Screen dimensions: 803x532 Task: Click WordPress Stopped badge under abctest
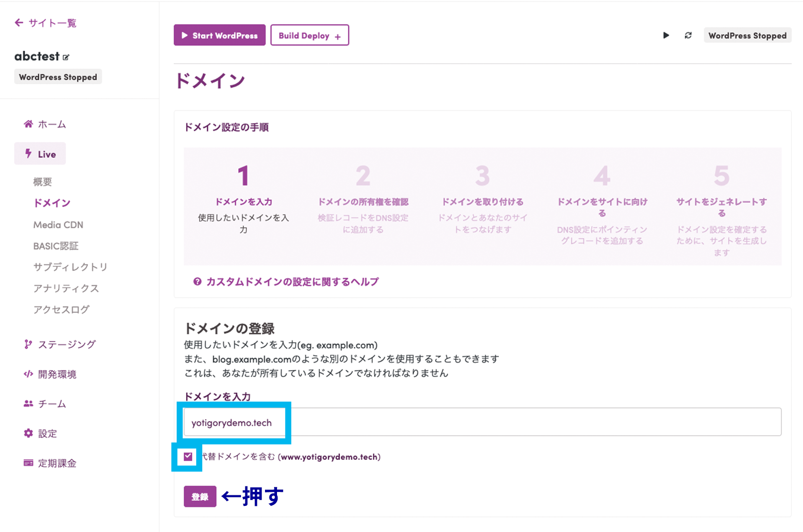(x=58, y=77)
